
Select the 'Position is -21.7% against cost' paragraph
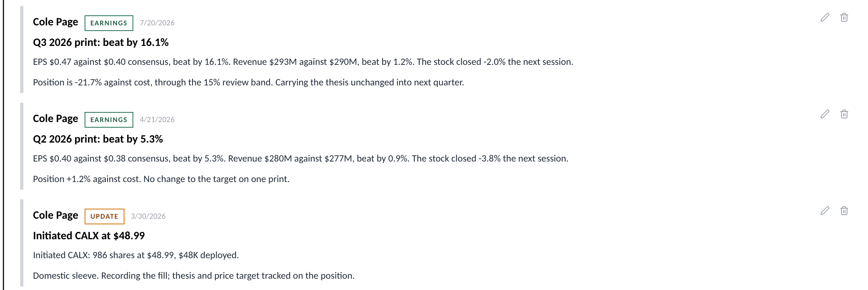tap(249, 83)
